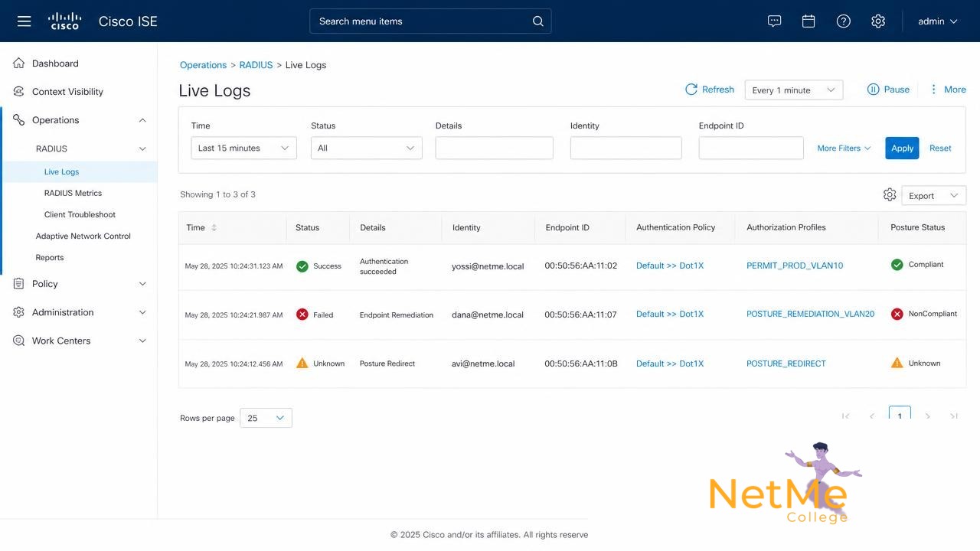This screenshot has width=980, height=551.
Task: Change Rows per page dropdown
Action: 266,418
